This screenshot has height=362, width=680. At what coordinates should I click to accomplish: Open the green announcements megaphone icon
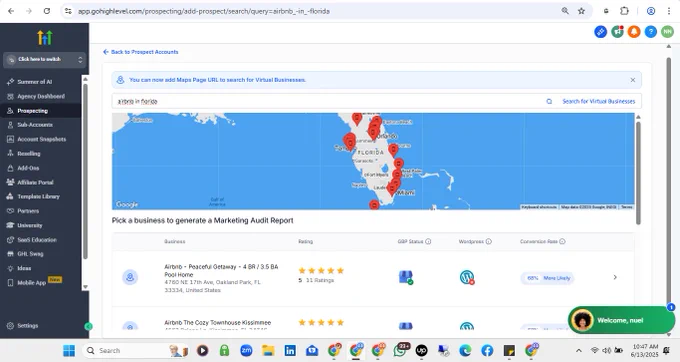tap(617, 32)
